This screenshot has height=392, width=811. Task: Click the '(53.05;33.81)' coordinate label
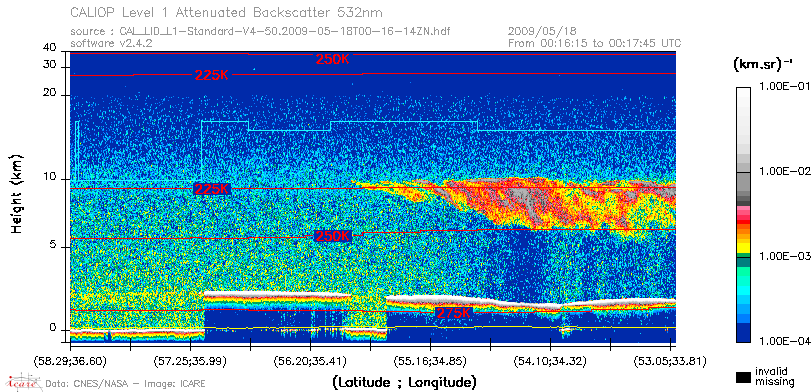670,360
